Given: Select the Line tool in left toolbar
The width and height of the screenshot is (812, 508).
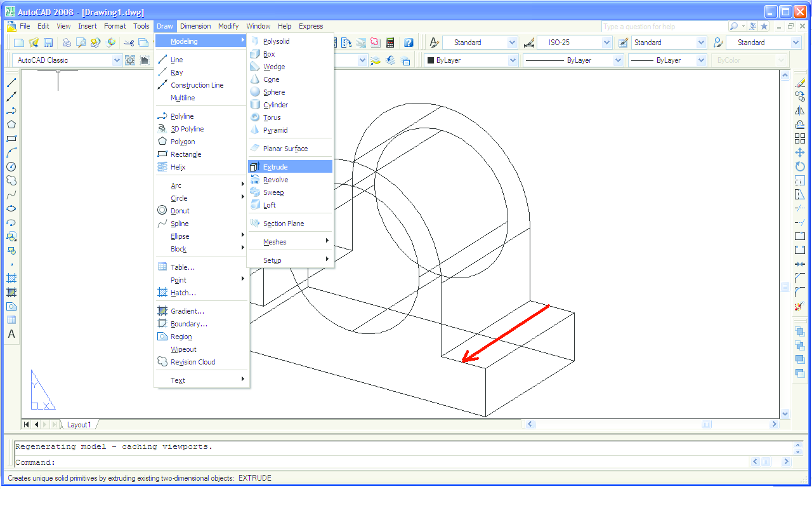Looking at the screenshot, I should [11, 83].
